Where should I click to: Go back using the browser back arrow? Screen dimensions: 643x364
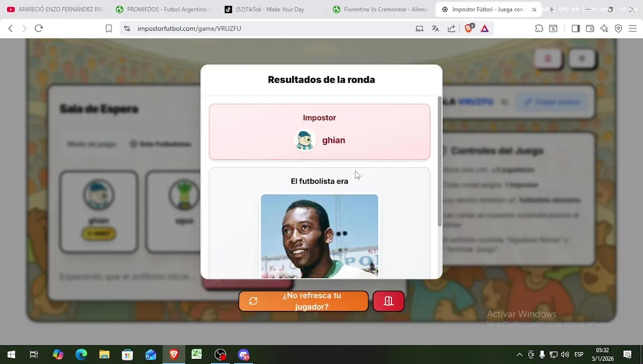tap(10, 29)
